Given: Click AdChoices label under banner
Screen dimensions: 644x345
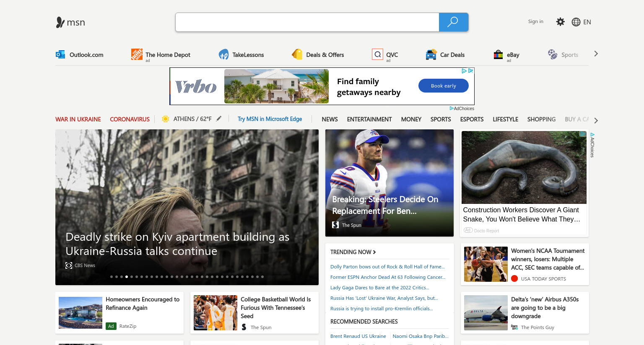Looking at the screenshot, I should tap(462, 108).
